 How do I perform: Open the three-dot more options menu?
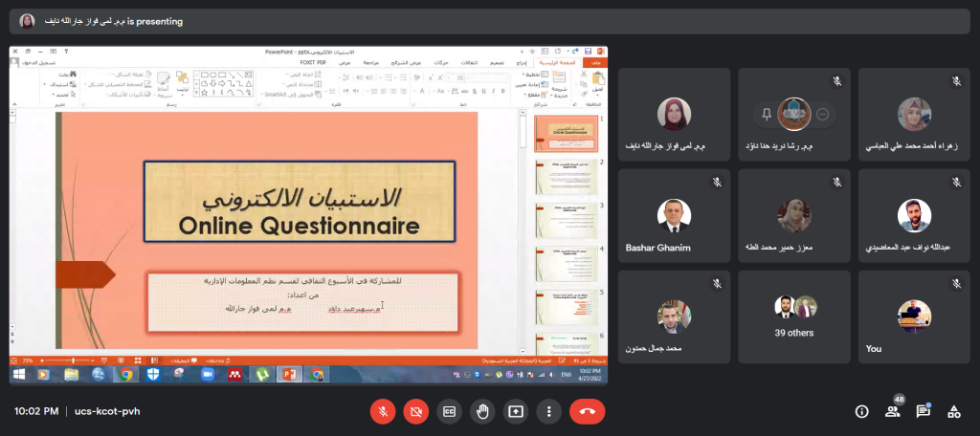[x=548, y=411]
